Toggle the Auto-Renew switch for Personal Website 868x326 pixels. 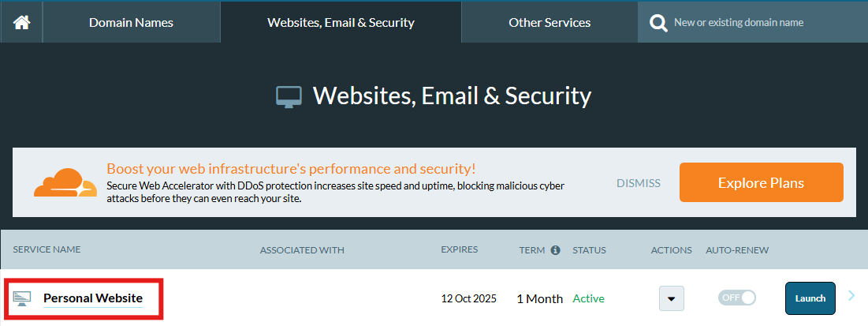point(736,298)
